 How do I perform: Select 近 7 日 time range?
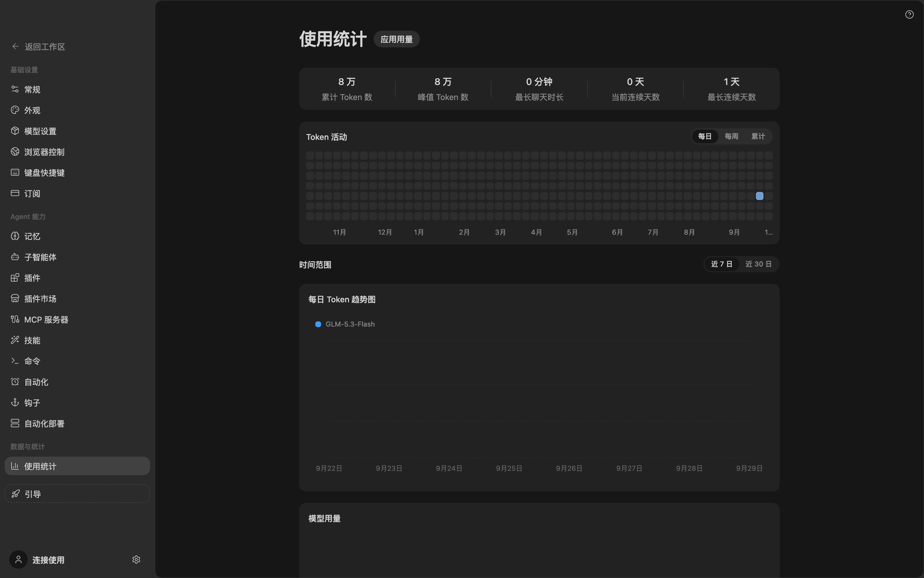[x=722, y=264]
